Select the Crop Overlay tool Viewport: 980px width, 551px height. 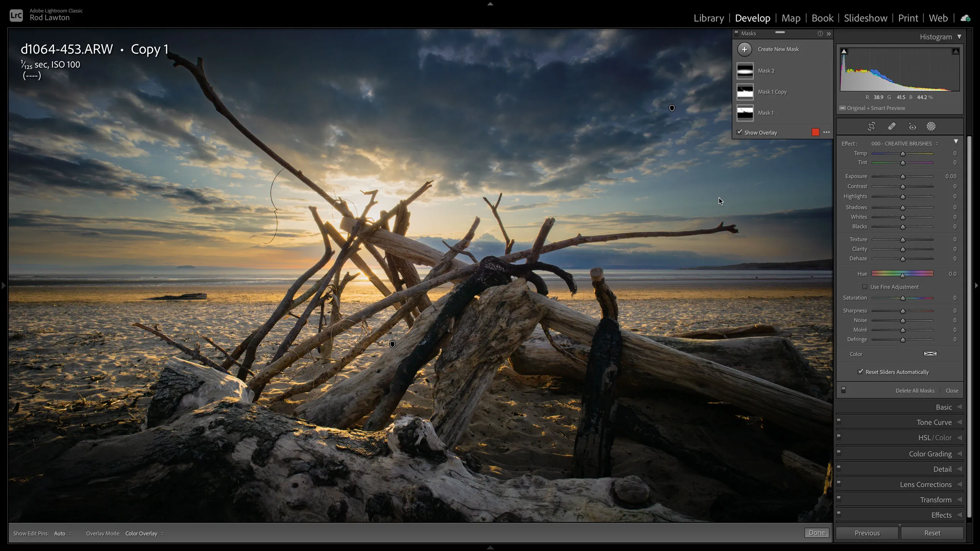(872, 126)
